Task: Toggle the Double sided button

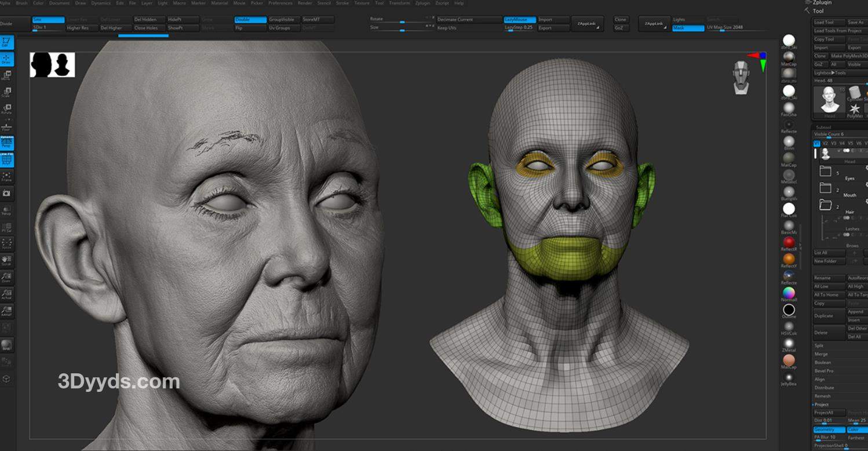Action: coord(250,20)
